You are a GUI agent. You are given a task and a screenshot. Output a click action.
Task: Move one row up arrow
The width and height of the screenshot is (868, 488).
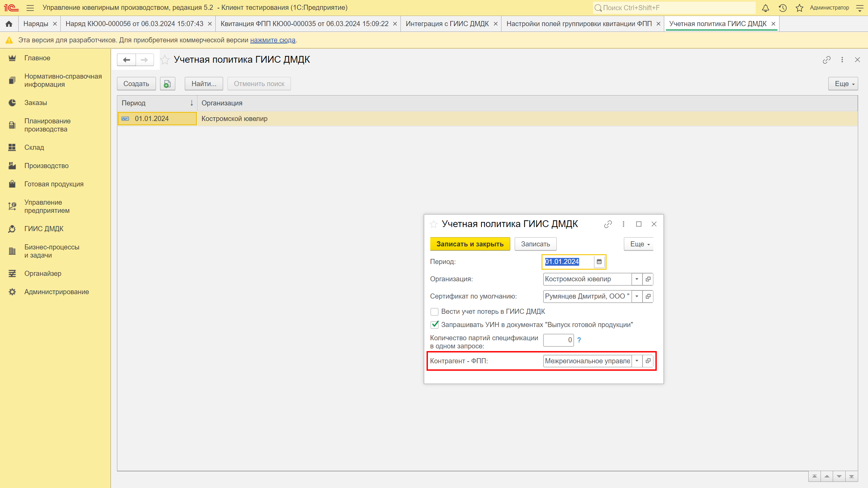827,476
